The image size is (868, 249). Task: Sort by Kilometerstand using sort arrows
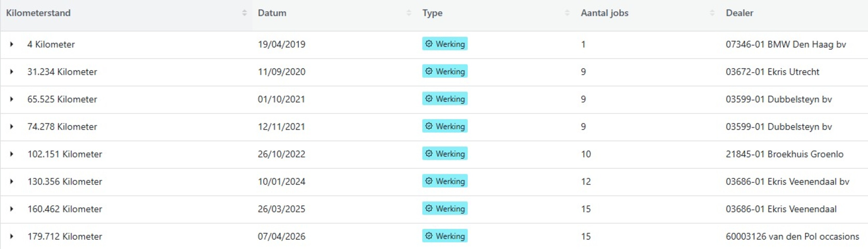[245, 13]
